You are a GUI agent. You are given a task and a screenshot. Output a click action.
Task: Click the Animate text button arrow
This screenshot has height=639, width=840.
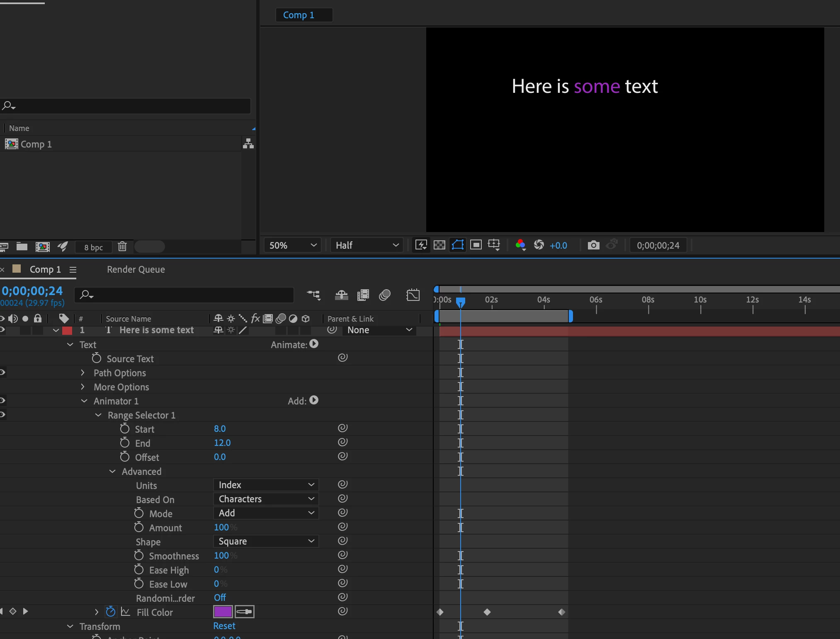click(314, 344)
